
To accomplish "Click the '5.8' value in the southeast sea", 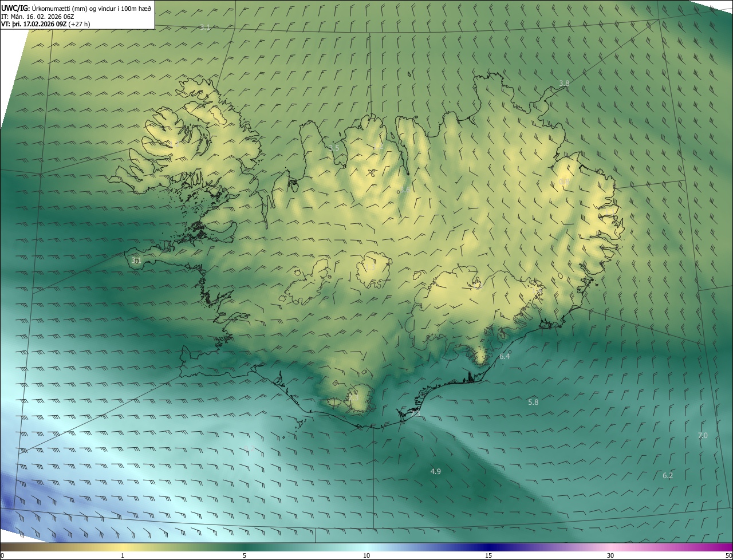I will (x=533, y=403).
